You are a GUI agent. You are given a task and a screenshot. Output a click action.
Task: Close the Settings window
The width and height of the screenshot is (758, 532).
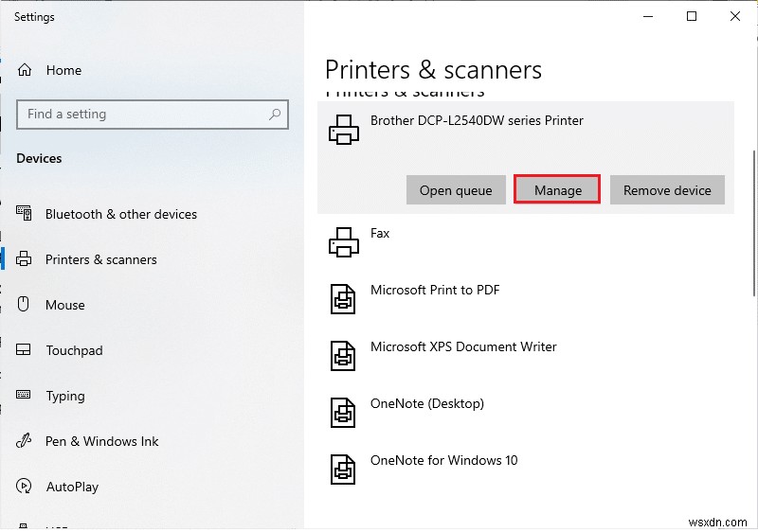tap(735, 16)
